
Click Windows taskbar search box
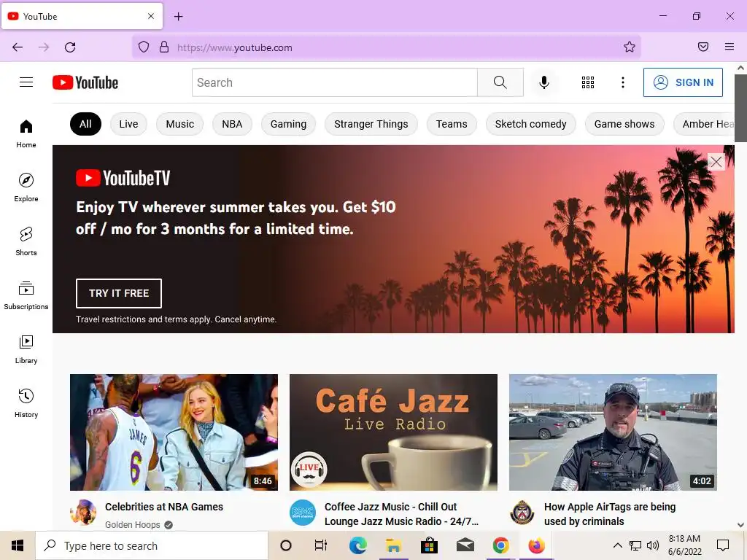point(152,545)
